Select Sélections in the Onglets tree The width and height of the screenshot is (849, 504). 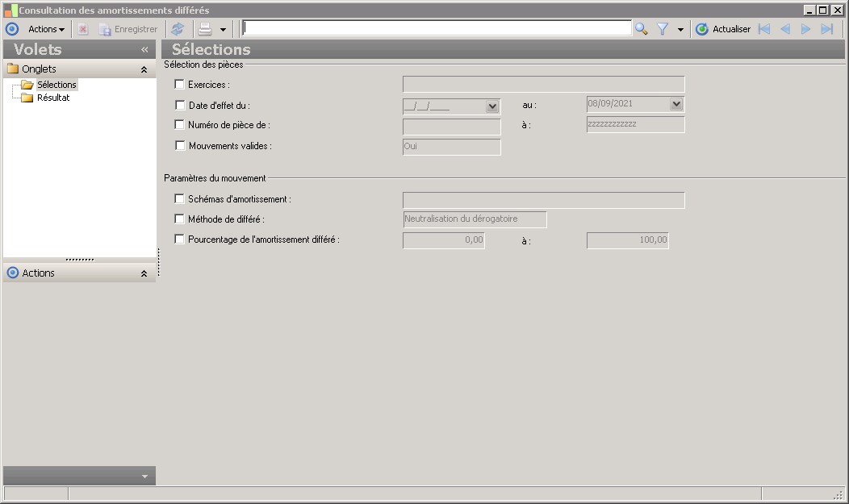tap(56, 85)
